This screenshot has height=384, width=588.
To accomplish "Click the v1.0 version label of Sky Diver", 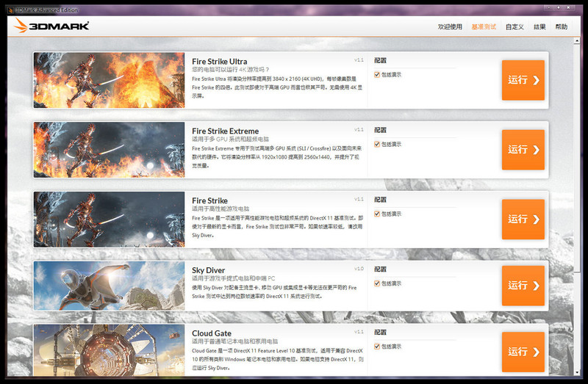I will (359, 269).
